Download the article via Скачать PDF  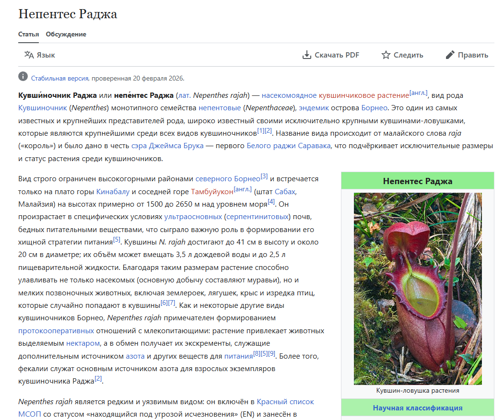pos(331,55)
